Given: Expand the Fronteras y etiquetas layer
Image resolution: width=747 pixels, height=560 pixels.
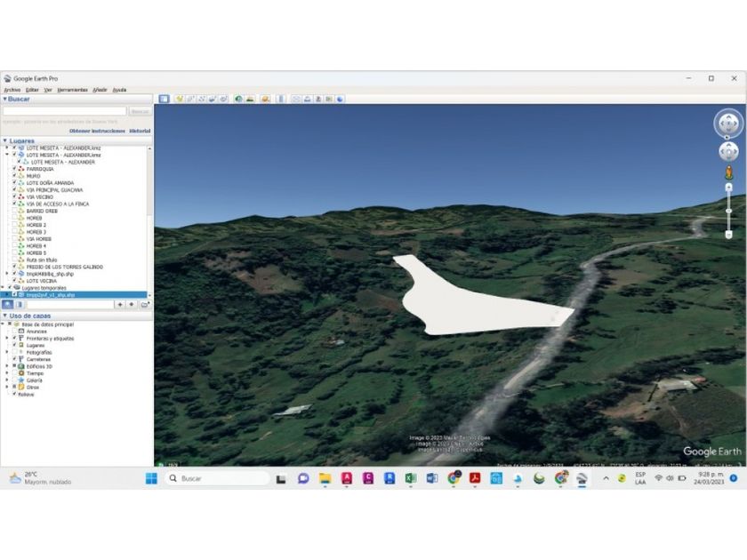Looking at the screenshot, I should pyautogui.click(x=8, y=338).
